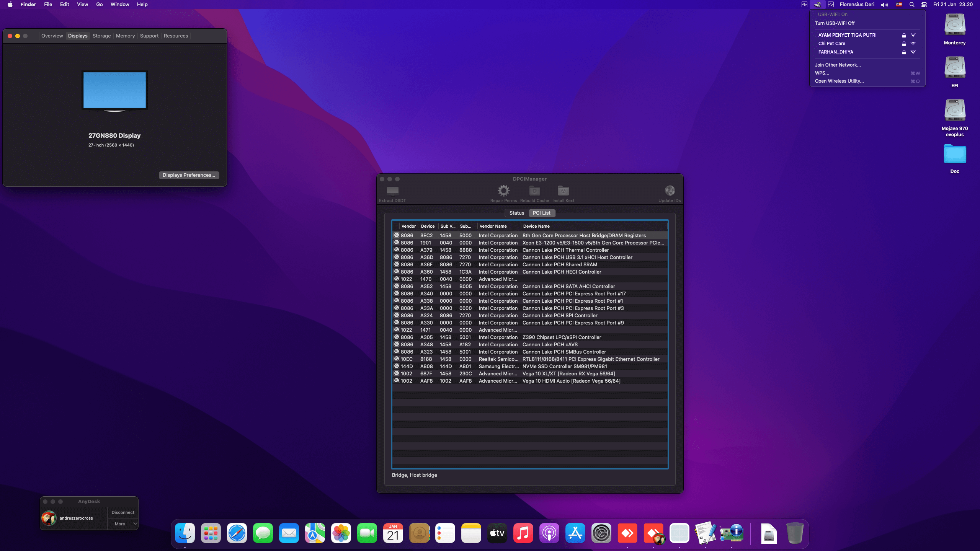
Task: Expand the More options in AnyDesk
Action: pyautogui.click(x=122, y=523)
